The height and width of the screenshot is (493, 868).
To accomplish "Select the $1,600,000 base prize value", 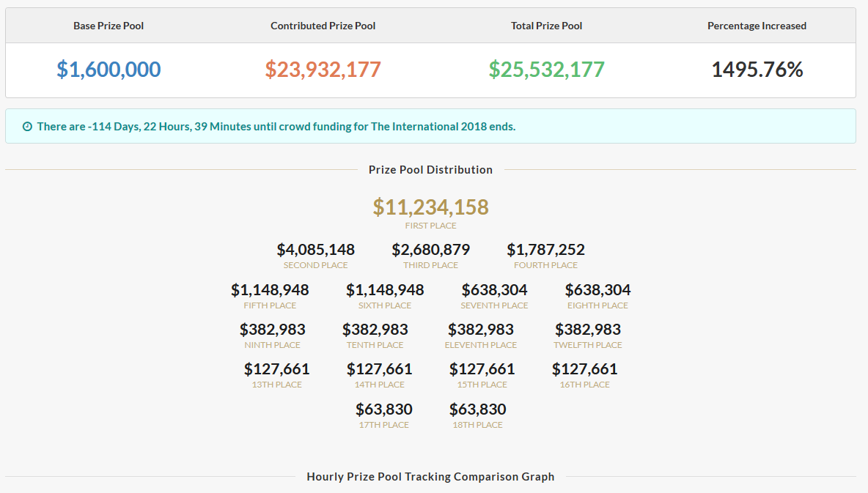I will 108,69.
